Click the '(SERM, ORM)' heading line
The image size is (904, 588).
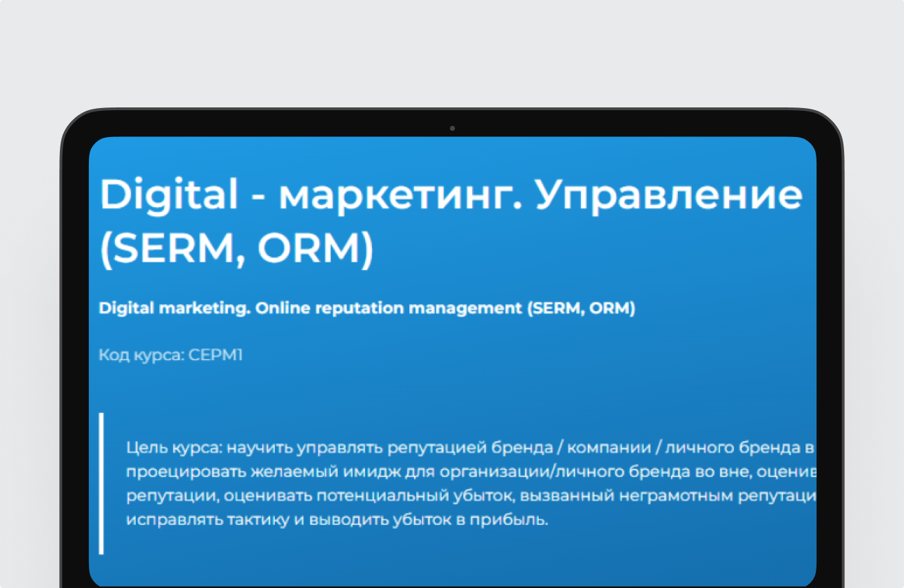click(236, 250)
